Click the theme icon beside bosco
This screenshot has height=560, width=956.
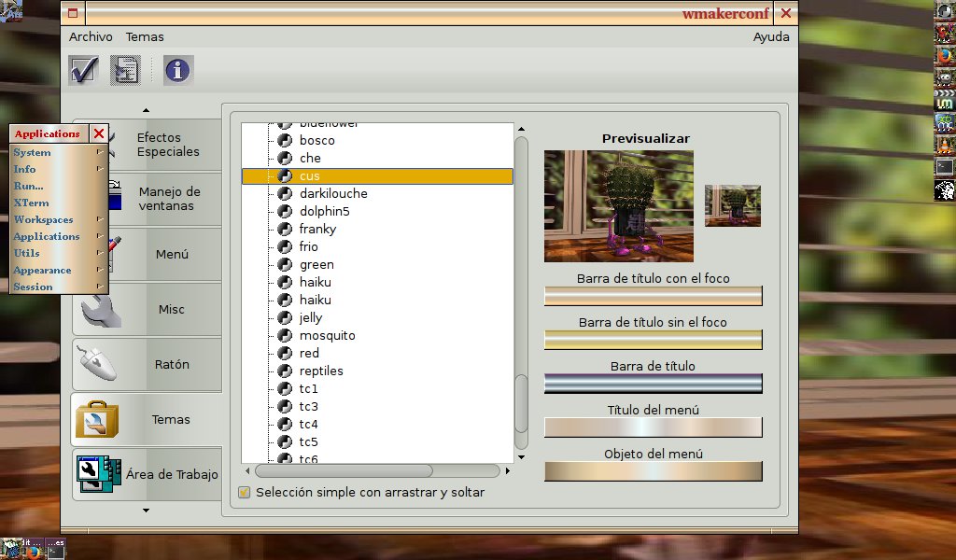[x=285, y=140]
